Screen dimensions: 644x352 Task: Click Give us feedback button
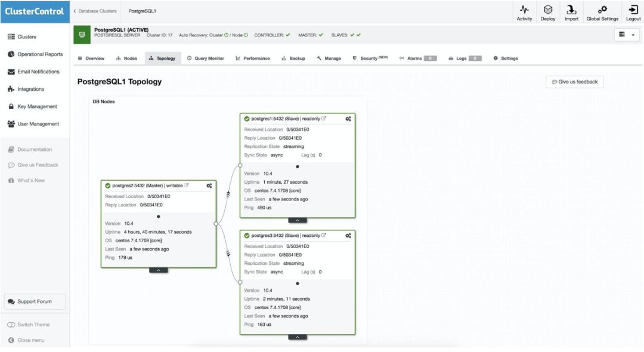(x=575, y=82)
